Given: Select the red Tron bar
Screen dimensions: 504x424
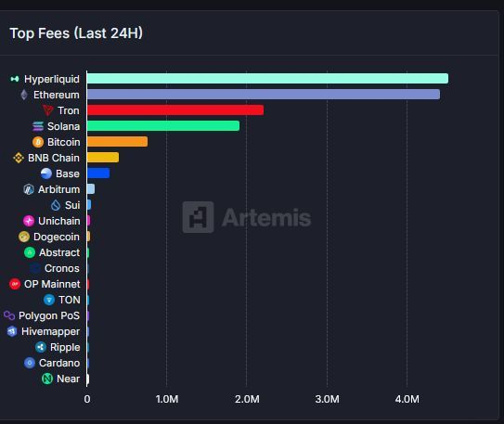Looking at the screenshot, I should click(175, 110).
